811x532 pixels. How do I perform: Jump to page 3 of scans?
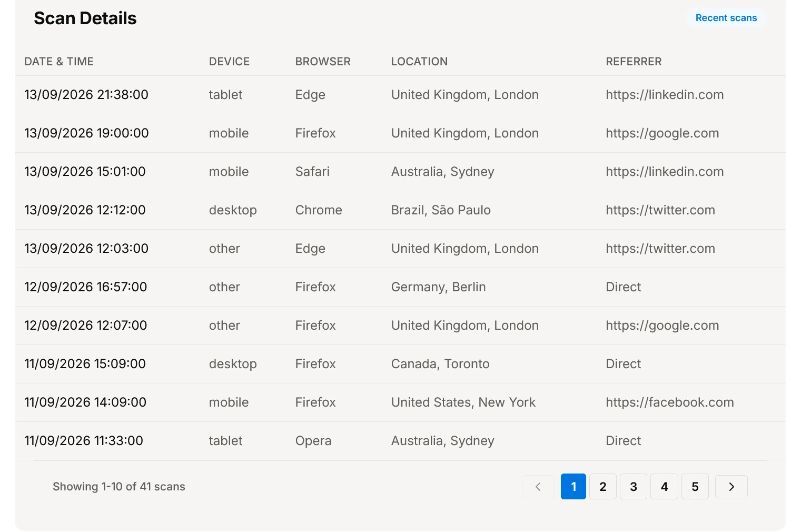point(634,487)
